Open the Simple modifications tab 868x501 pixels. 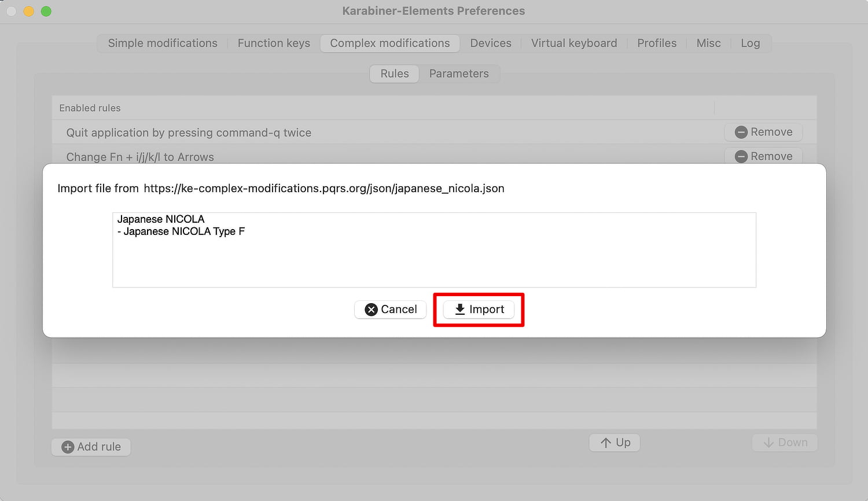pos(163,43)
